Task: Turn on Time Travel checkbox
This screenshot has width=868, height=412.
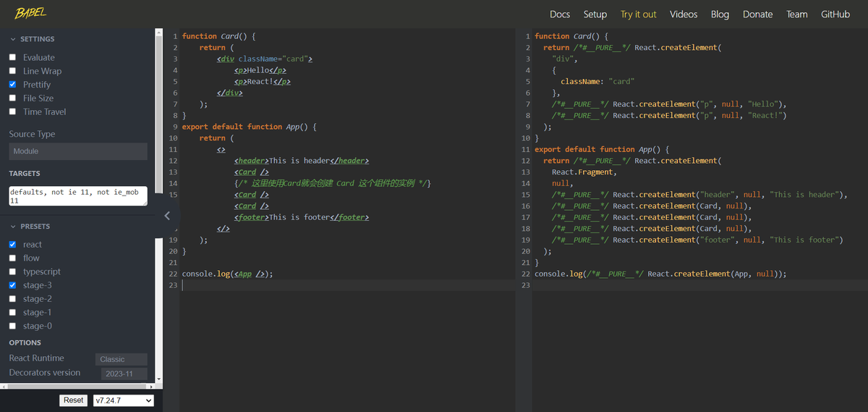Action: [x=12, y=112]
